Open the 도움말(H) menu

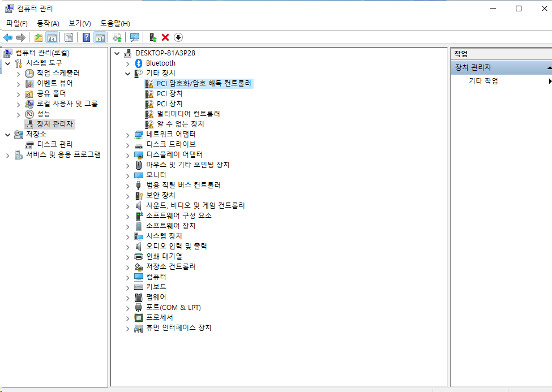pyautogui.click(x=115, y=24)
